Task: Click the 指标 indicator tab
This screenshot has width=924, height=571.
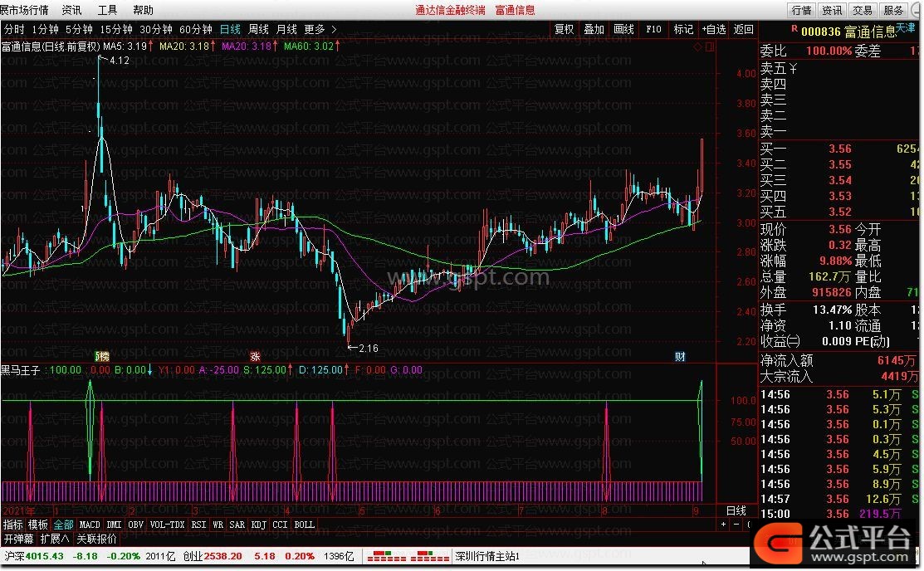Action: [x=13, y=525]
